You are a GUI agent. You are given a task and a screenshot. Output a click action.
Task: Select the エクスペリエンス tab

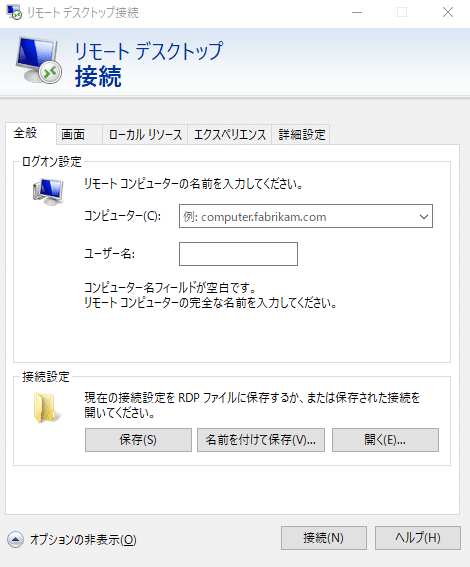[x=230, y=135]
